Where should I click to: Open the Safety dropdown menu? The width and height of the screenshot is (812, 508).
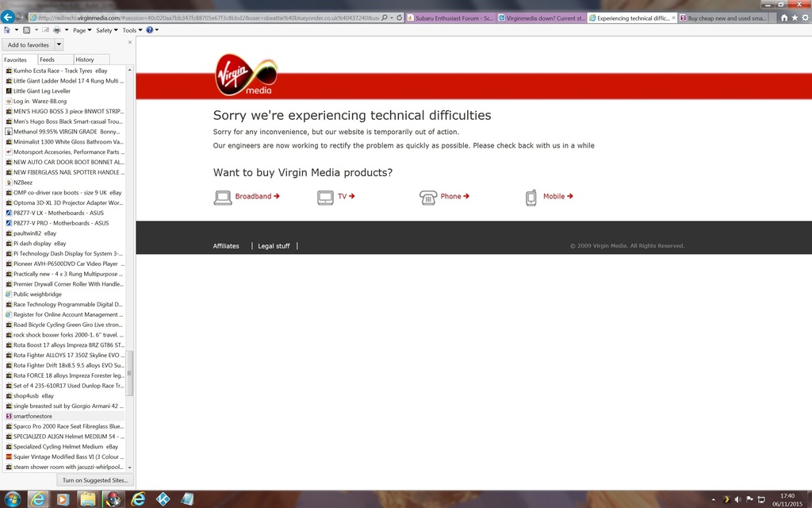107,30
